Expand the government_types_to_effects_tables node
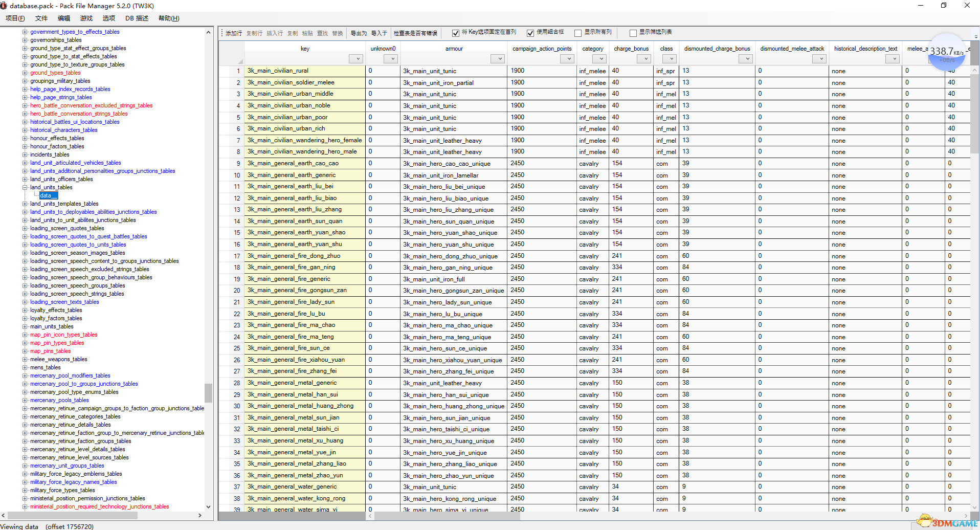This screenshot has width=980, height=530. point(25,32)
